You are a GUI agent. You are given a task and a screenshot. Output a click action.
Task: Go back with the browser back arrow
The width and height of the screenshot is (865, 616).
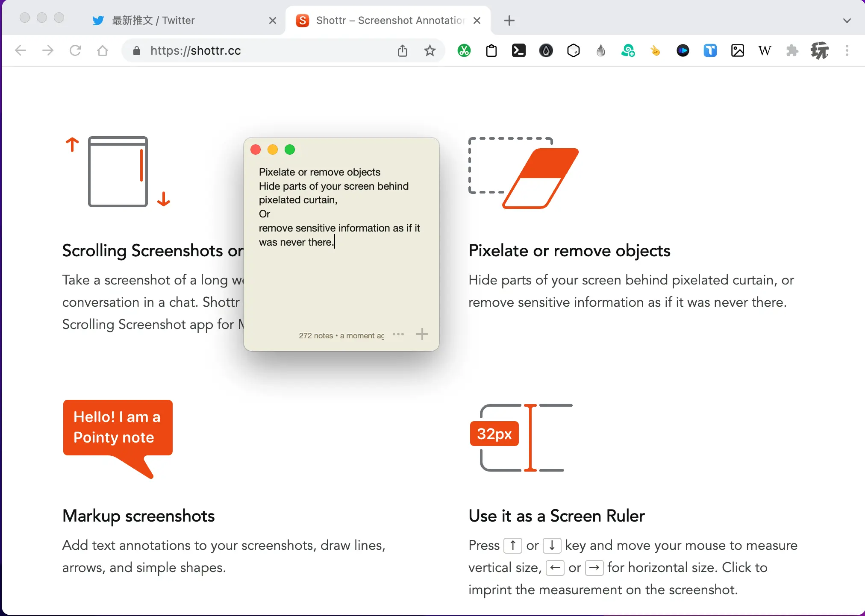(x=21, y=50)
